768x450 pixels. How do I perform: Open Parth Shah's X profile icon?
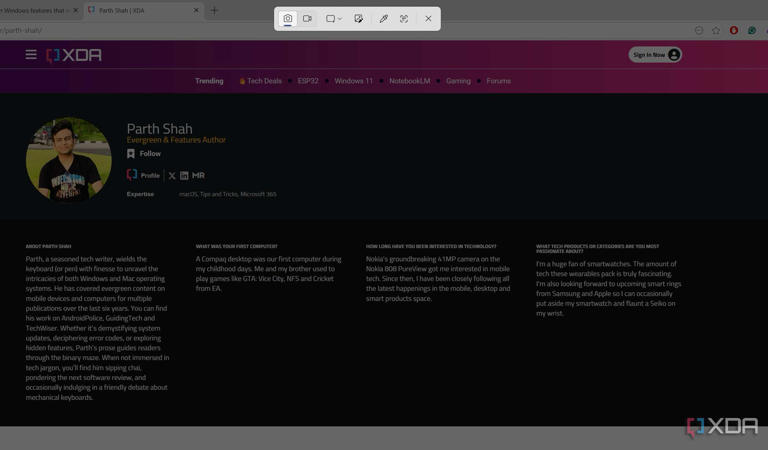172,176
